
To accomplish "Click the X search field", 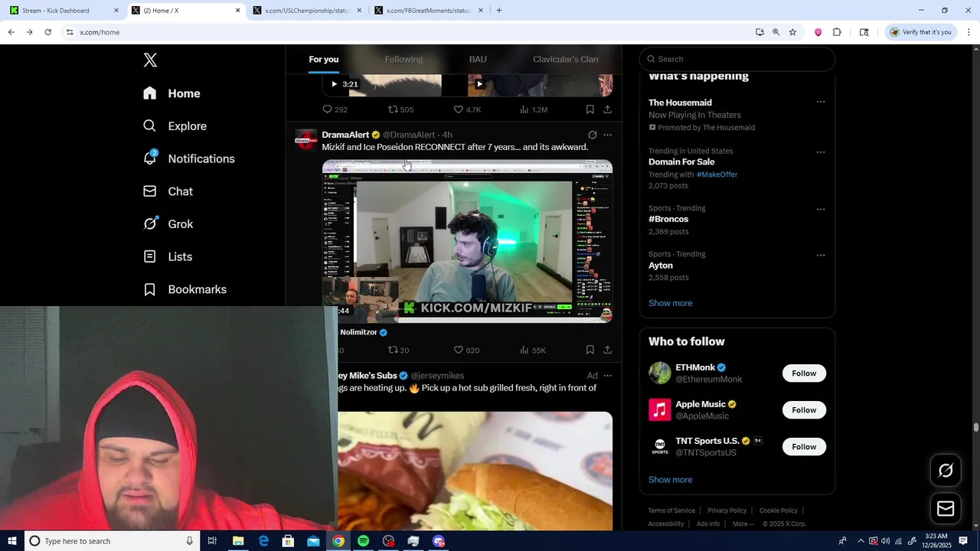I will [x=737, y=59].
